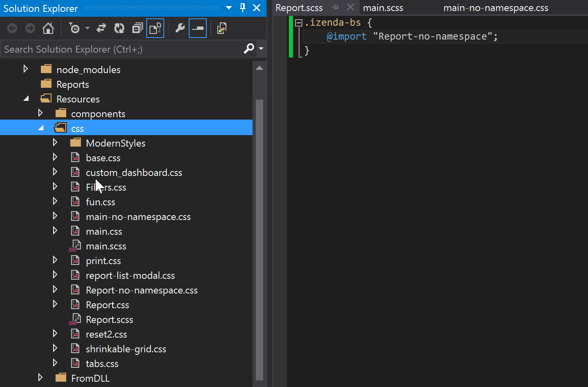Click the Home icon in Solution Explorer toolbar
The height and width of the screenshot is (387, 588).
coord(48,28)
